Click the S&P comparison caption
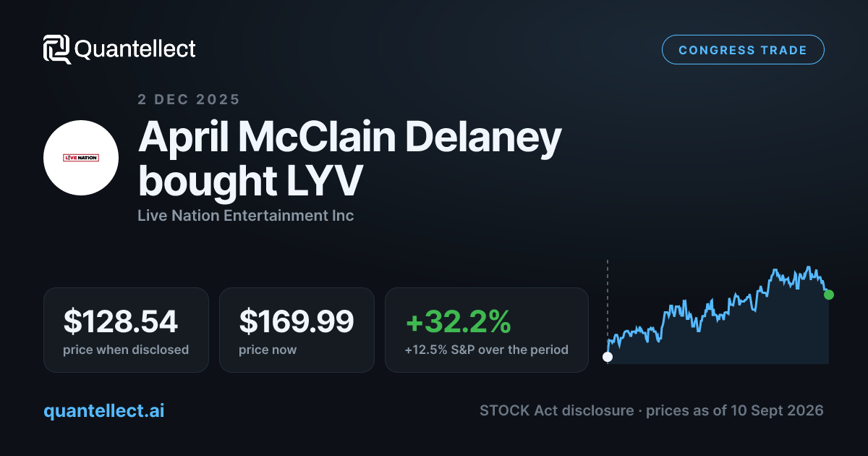Viewport: 868px width, 456px height. tap(487, 350)
